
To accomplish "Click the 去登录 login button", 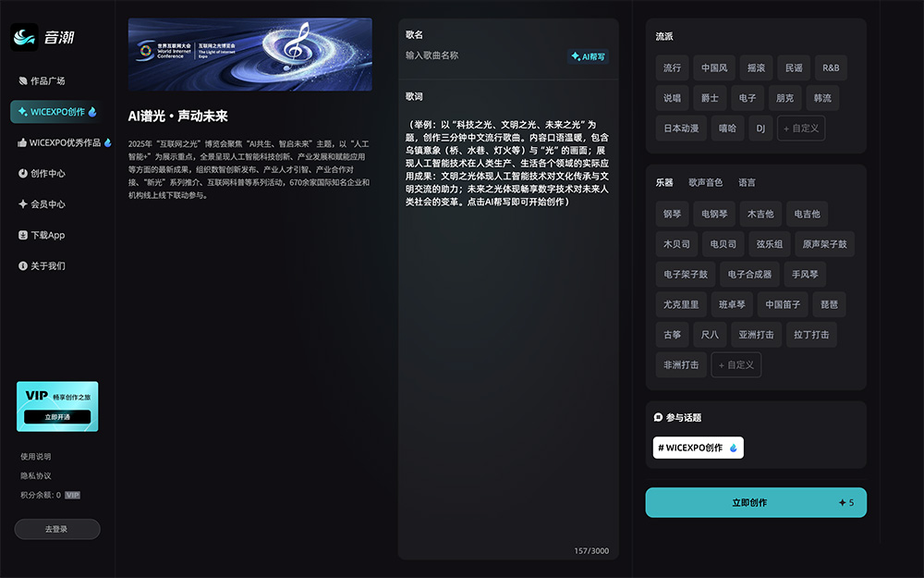I will pyautogui.click(x=56, y=529).
